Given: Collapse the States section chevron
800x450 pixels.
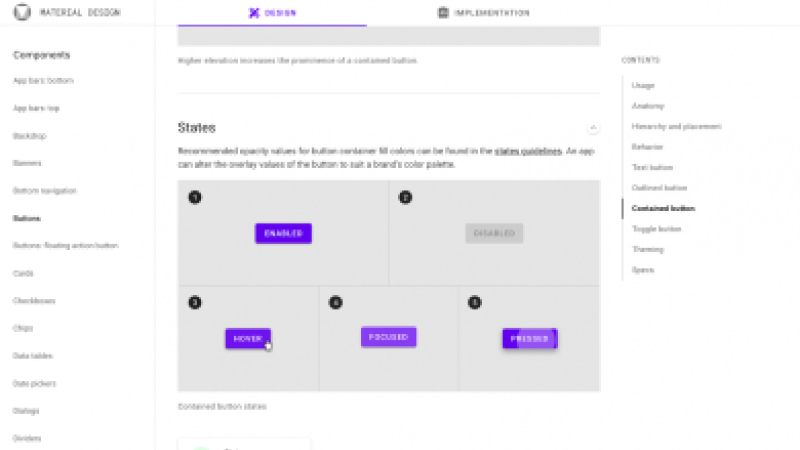Looking at the screenshot, I should (x=593, y=128).
